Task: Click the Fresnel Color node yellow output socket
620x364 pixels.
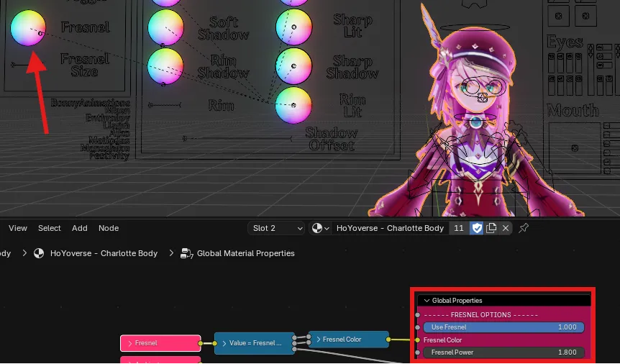Action: click(x=388, y=340)
